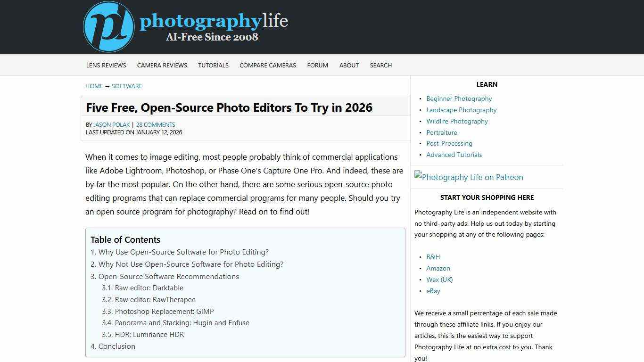This screenshot has width=644, height=362.
Task: Open the COMPARE CAMERAS section
Action: [x=268, y=65]
